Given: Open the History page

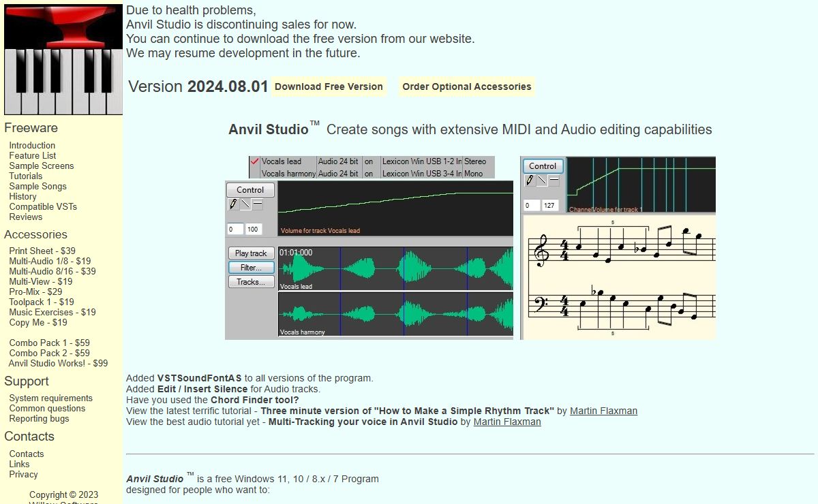Looking at the screenshot, I should pos(22,196).
